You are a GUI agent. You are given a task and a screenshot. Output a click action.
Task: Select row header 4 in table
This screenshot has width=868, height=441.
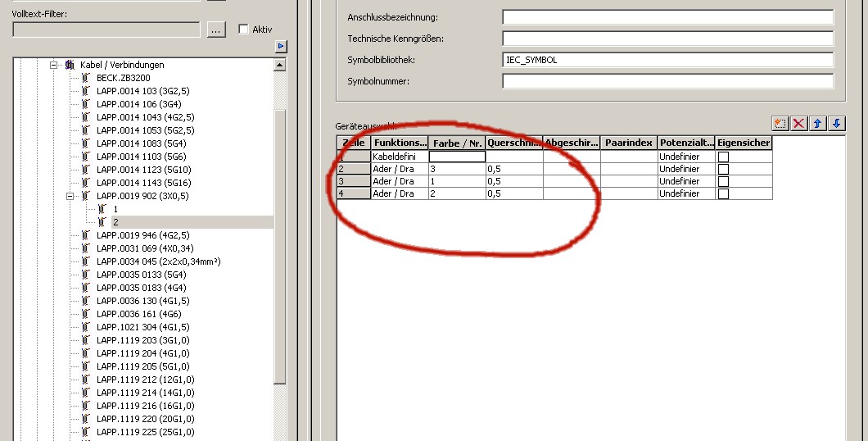pos(354,193)
